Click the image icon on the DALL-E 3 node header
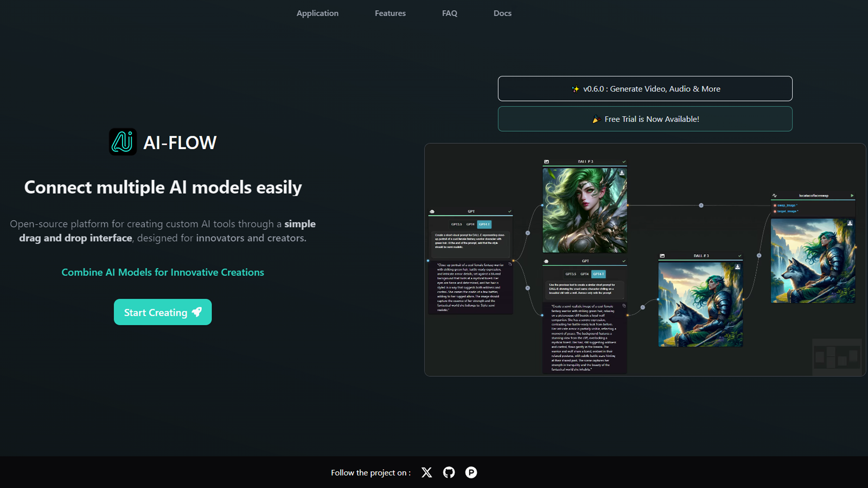The width and height of the screenshot is (868, 488). pos(546,161)
